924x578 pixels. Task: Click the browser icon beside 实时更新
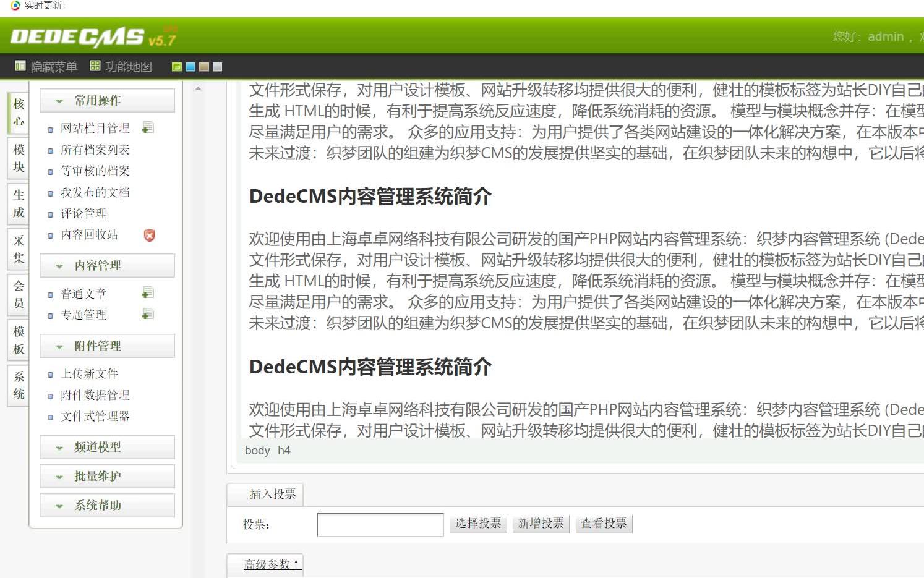tap(15, 6)
